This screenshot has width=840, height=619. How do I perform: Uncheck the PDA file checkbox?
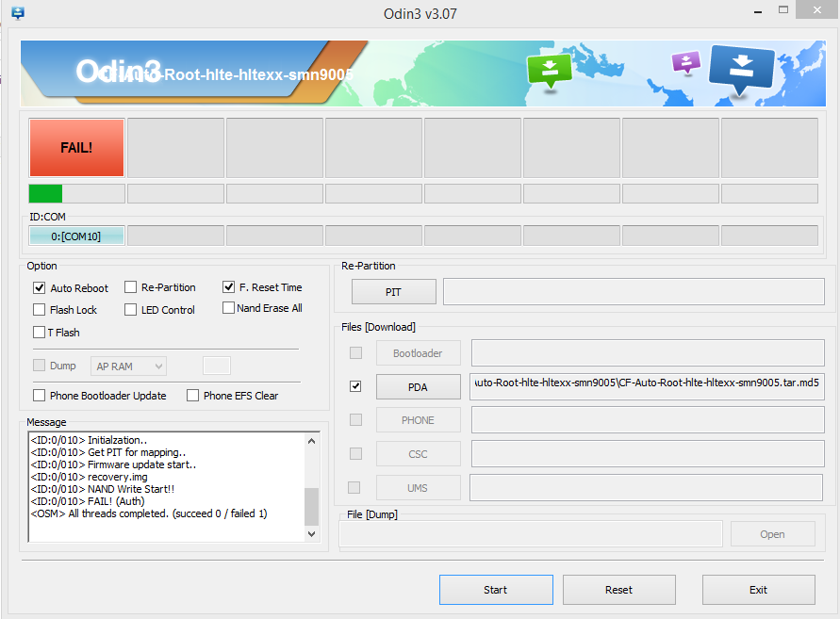(x=355, y=386)
